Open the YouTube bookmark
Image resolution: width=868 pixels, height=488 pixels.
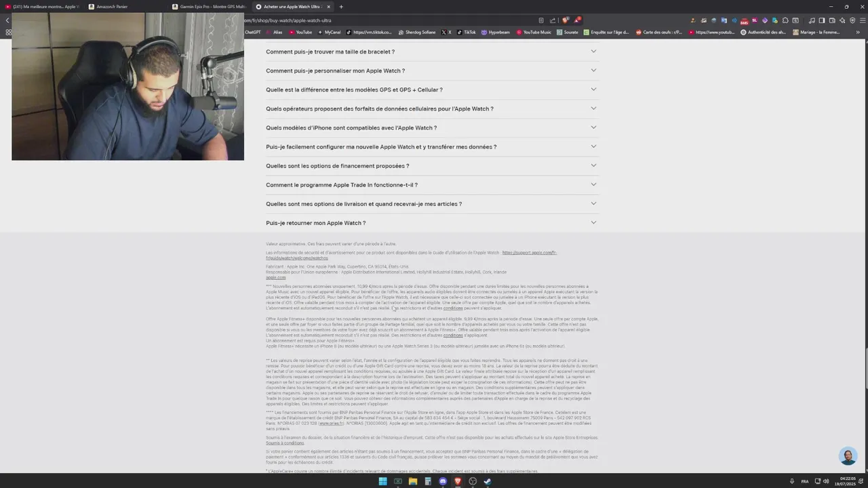point(301,32)
